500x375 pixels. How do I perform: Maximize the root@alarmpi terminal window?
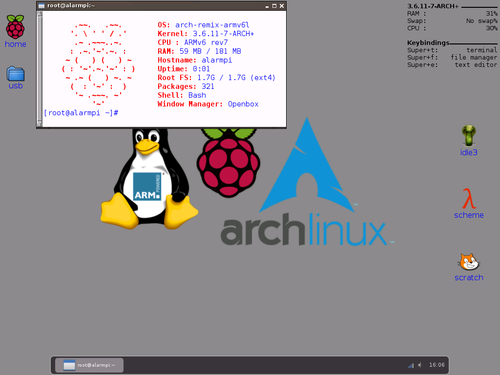point(274,6)
